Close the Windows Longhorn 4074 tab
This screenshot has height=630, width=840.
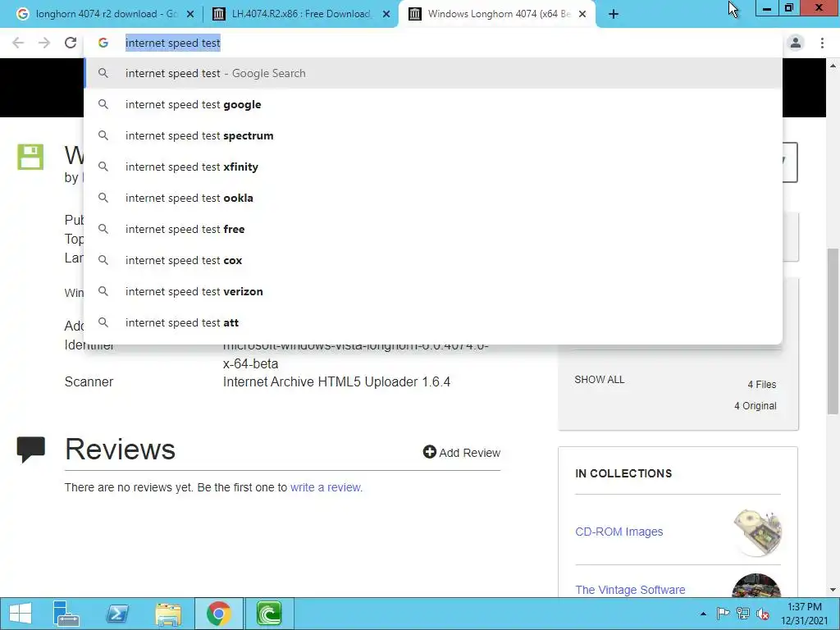coord(582,15)
